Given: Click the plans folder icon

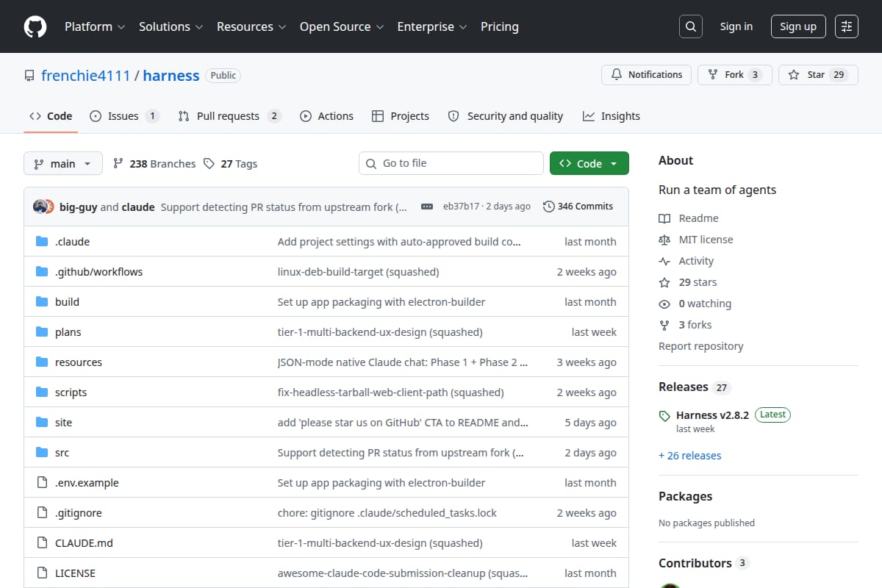Looking at the screenshot, I should 42,331.
